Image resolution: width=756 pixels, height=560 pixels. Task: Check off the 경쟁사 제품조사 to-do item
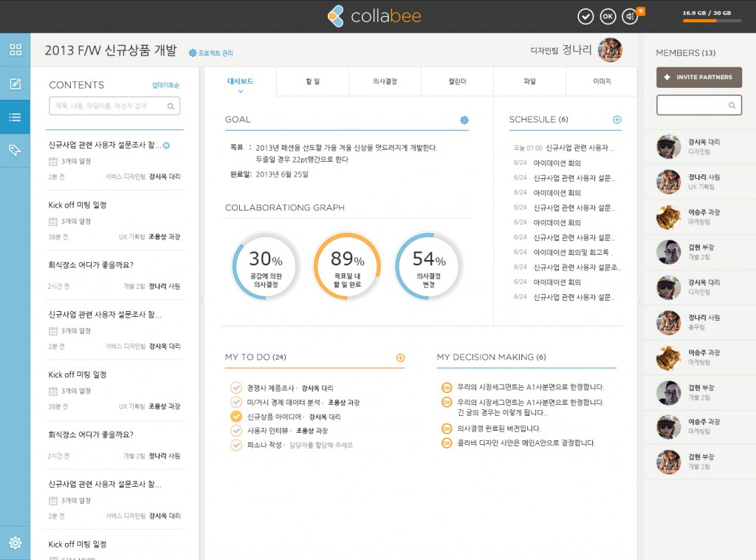(236, 387)
